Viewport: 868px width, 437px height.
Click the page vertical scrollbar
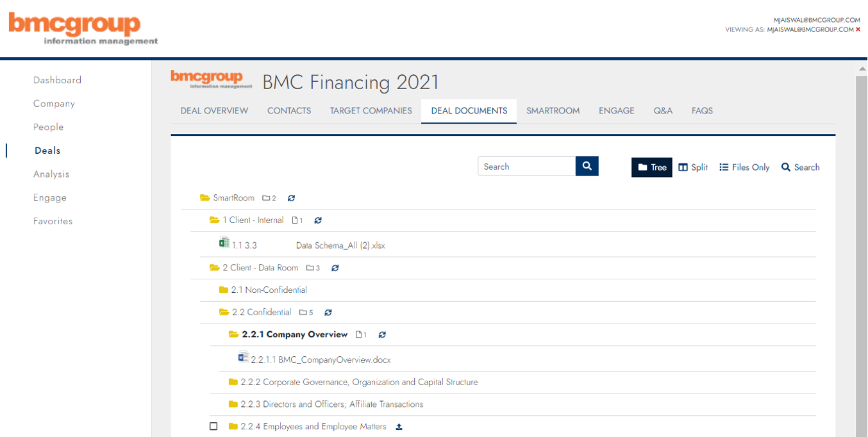click(862, 256)
